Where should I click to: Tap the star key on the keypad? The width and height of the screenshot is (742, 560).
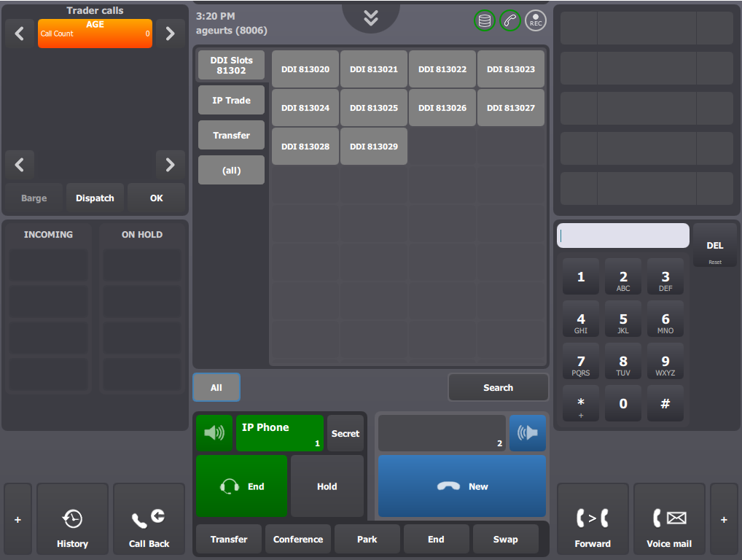(x=581, y=403)
